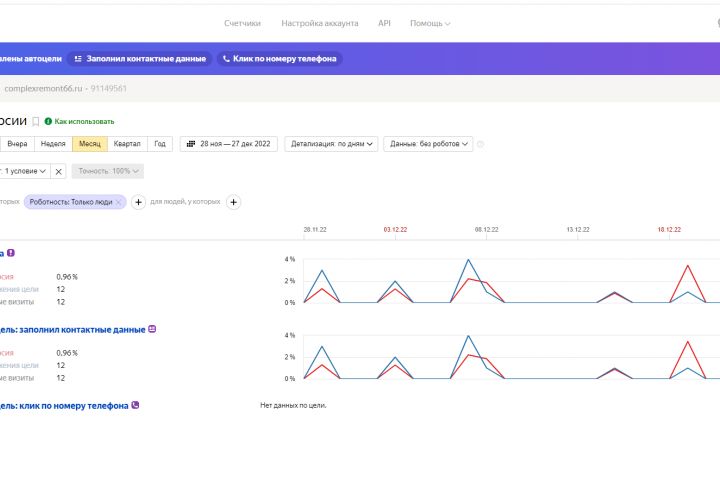Add a visit condition with the first plus button

pos(138,202)
